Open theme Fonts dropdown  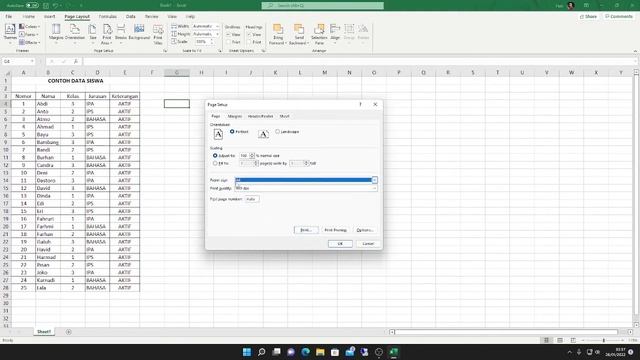(29, 35)
